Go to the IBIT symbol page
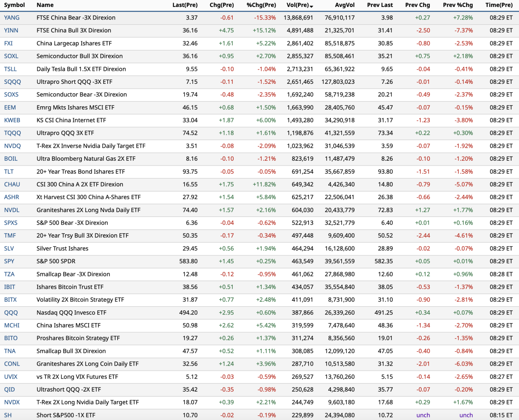The height and width of the screenshot is (420, 519). 10,287
